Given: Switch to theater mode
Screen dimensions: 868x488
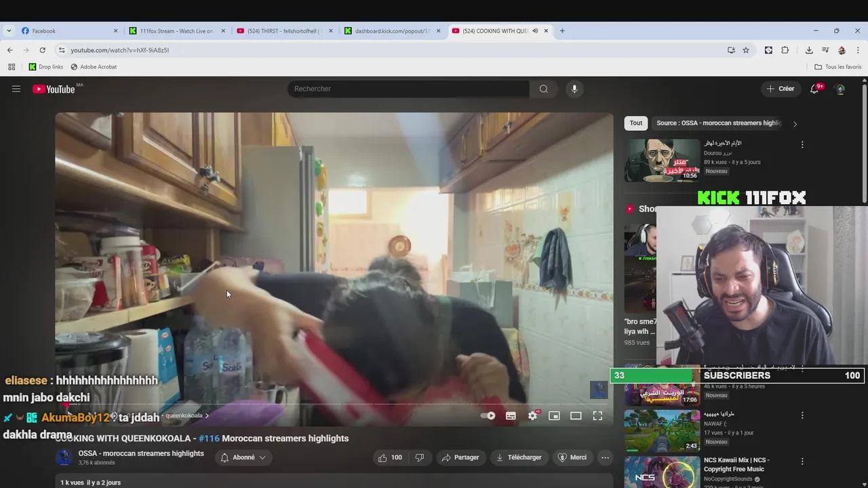Looking at the screenshot, I should click(576, 415).
